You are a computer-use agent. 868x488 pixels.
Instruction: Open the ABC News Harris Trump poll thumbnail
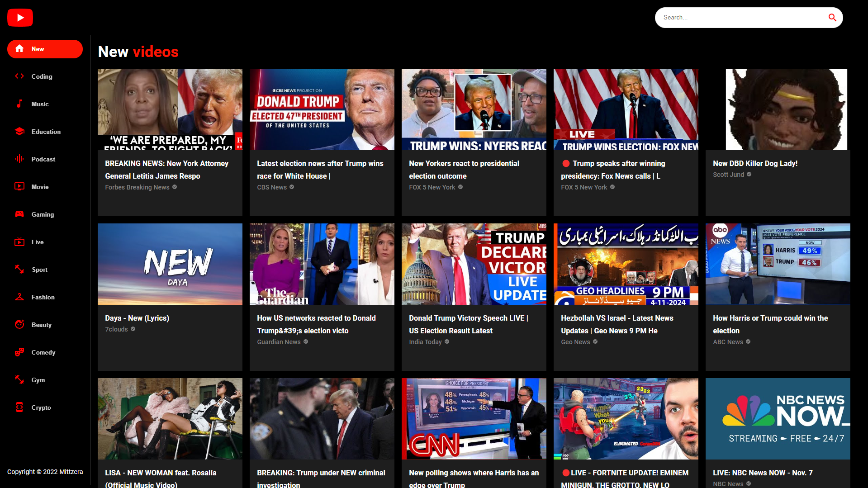click(x=778, y=264)
